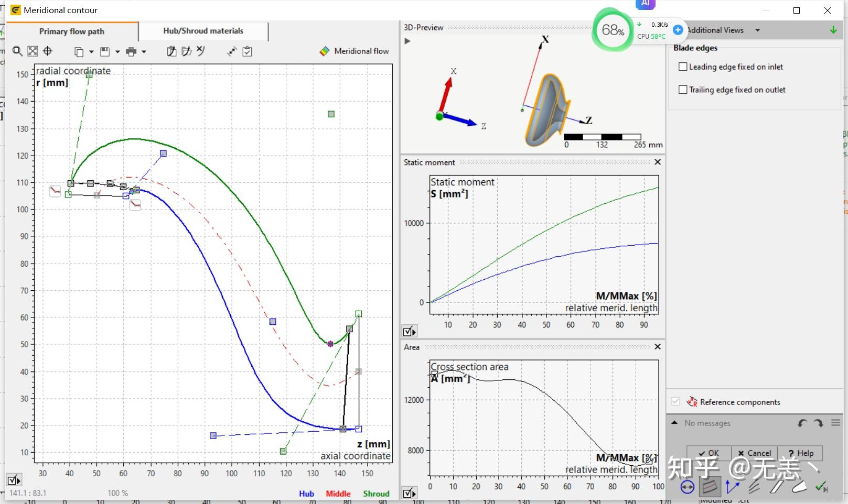848x504 pixels.
Task: Open Area diagram options checkbox icon
Action: [x=409, y=493]
